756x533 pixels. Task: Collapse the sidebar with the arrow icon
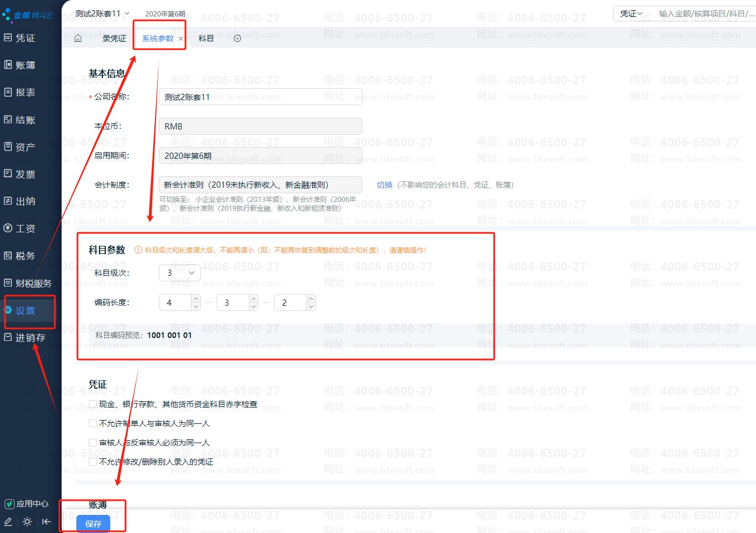click(46, 522)
